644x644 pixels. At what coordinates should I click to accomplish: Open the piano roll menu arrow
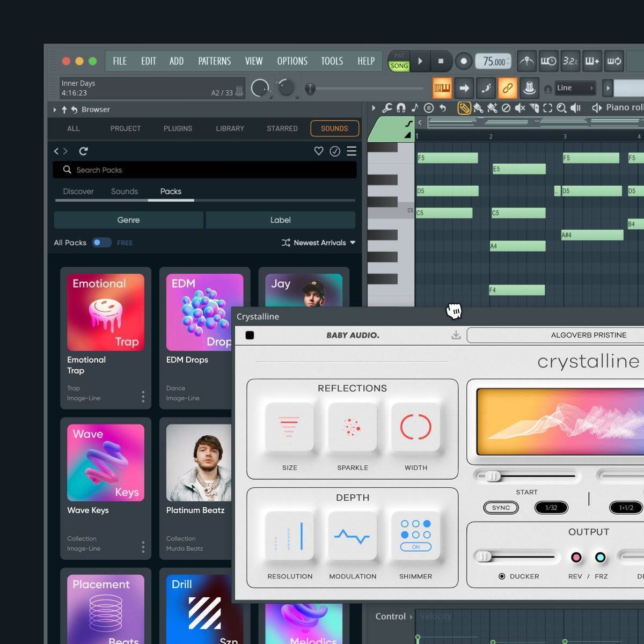coord(374,108)
